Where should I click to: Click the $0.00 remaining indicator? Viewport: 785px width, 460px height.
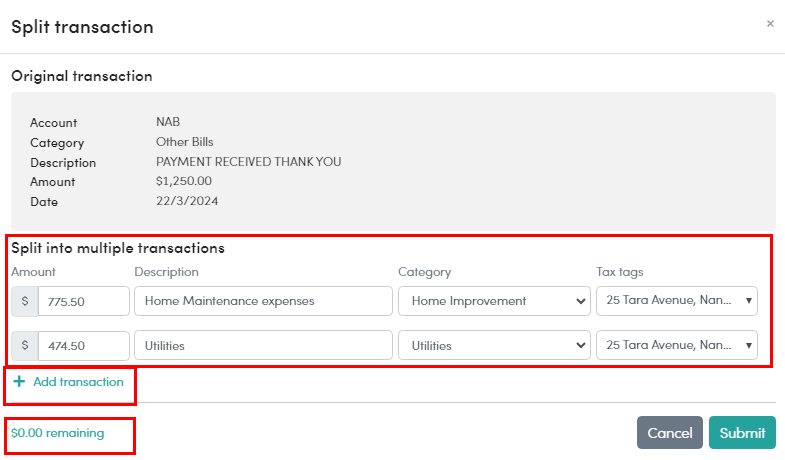58,433
